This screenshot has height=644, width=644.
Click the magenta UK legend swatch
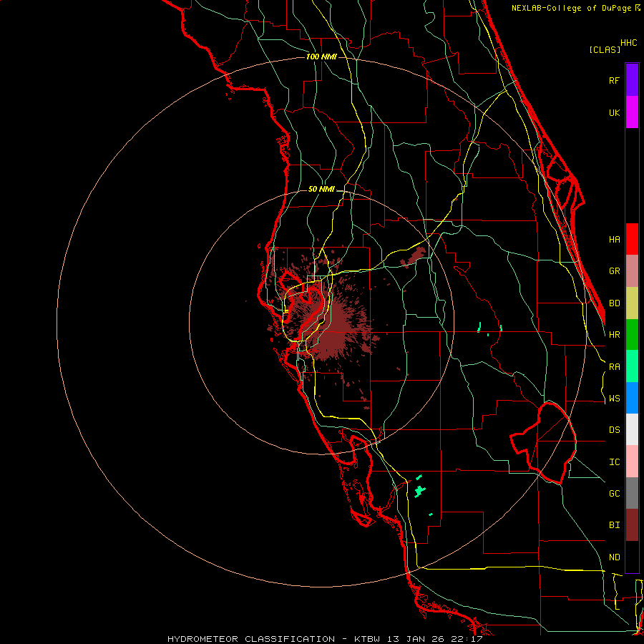tap(632, 112)
